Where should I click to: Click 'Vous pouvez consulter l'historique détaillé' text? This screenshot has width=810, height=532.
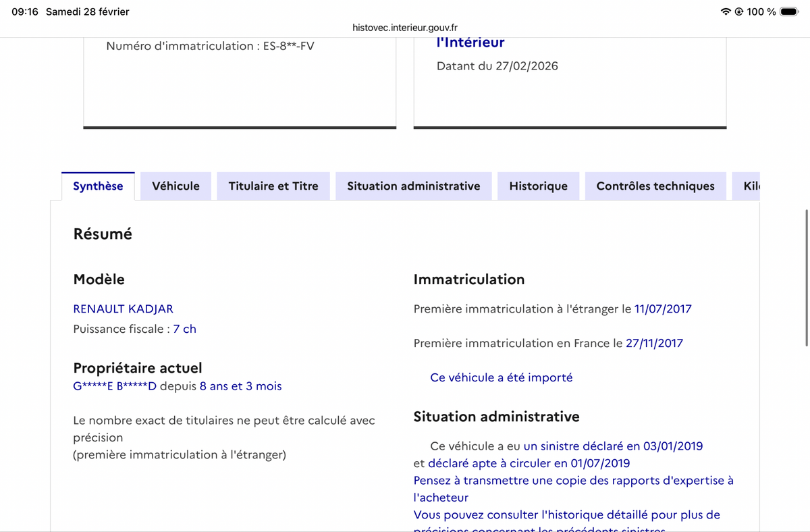[x=566, y=521]
